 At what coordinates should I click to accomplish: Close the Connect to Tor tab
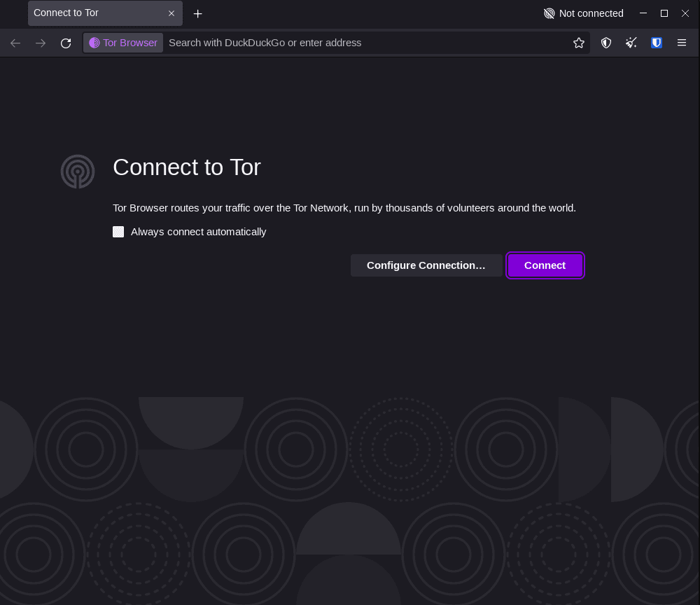coord(171,13)
